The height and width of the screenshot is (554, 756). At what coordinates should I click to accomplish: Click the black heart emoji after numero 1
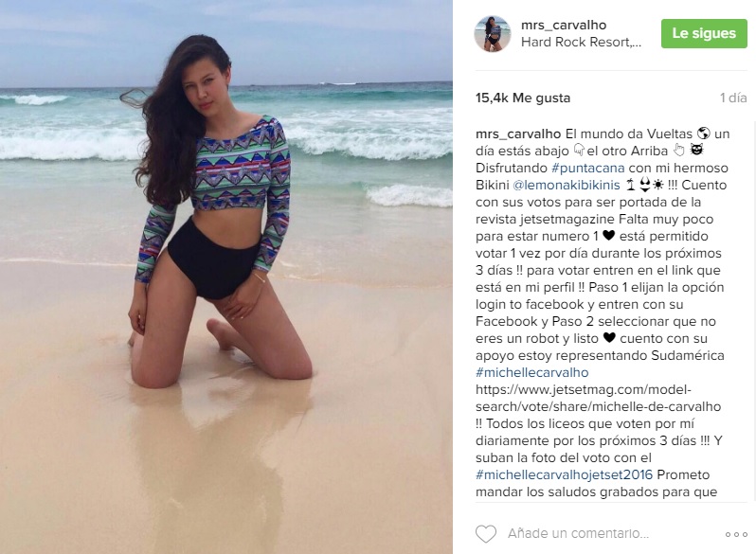[609, 235]
